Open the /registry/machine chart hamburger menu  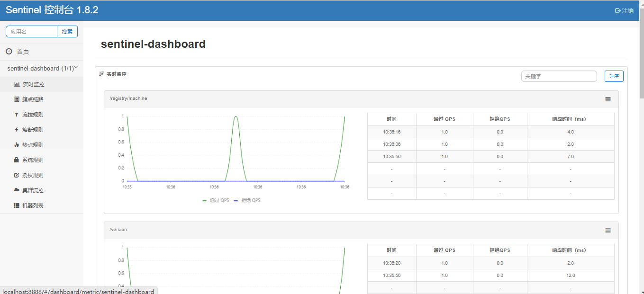[x=608, y=99]
